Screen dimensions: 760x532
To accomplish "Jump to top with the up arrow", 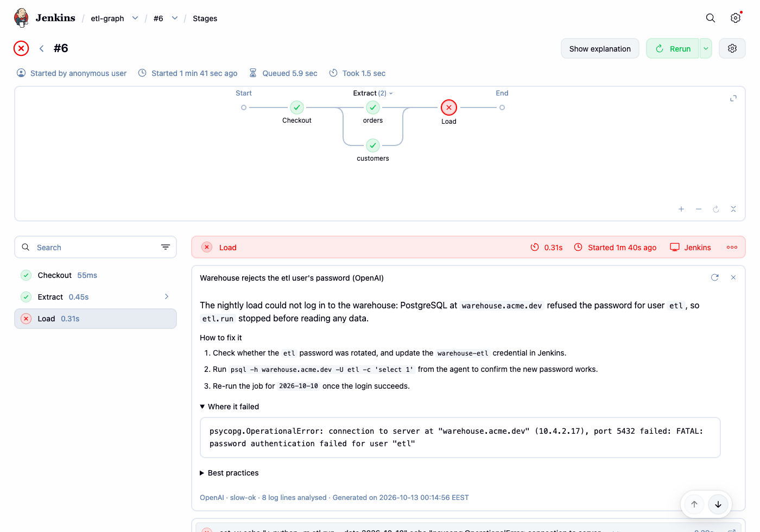I will point(694,504).
